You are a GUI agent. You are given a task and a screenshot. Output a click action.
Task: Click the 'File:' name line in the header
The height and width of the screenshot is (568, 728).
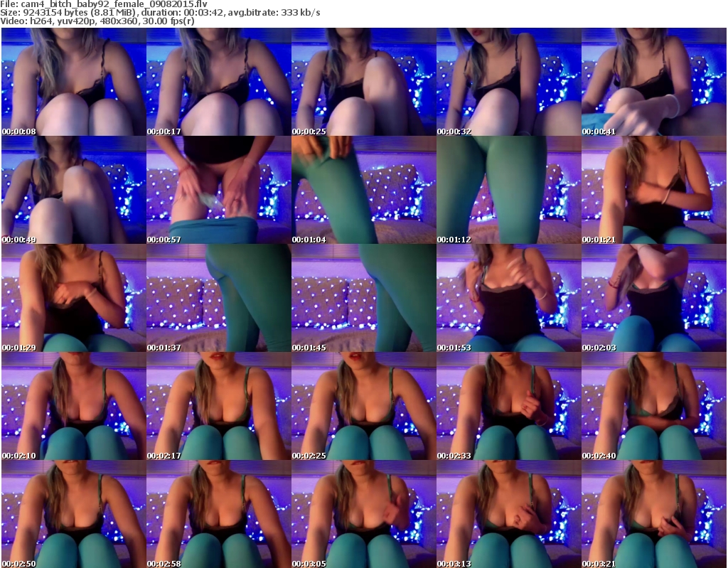(x=104, y=4)
